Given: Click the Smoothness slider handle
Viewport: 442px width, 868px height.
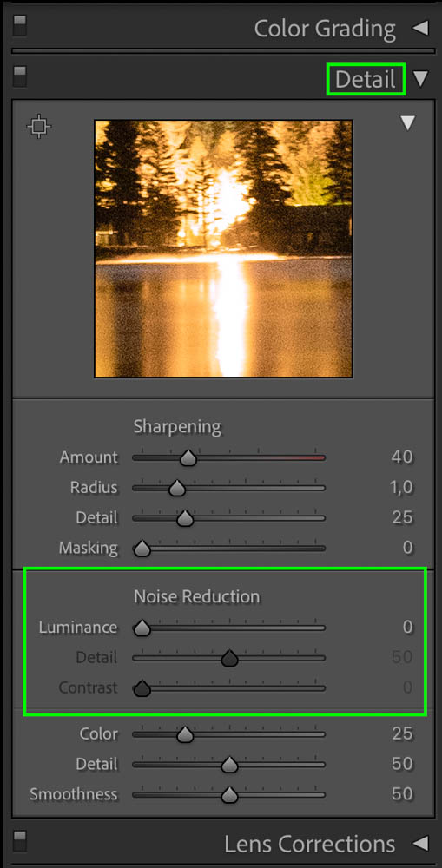Looking at the screenshot, I should [229, 795].
